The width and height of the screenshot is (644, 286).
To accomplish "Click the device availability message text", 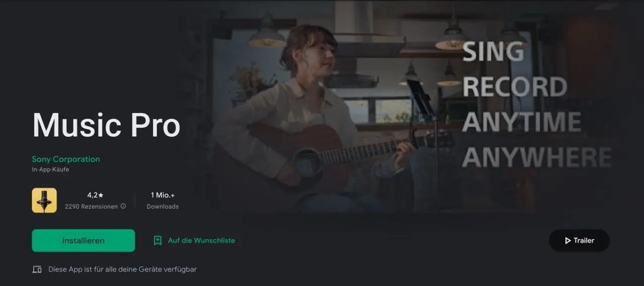I will [x=122, y=269].
